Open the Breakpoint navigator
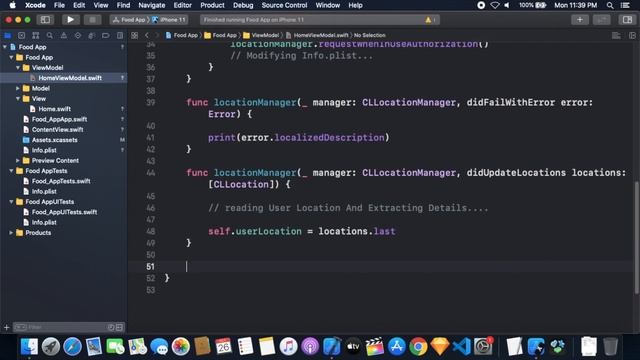 point(105,36)
